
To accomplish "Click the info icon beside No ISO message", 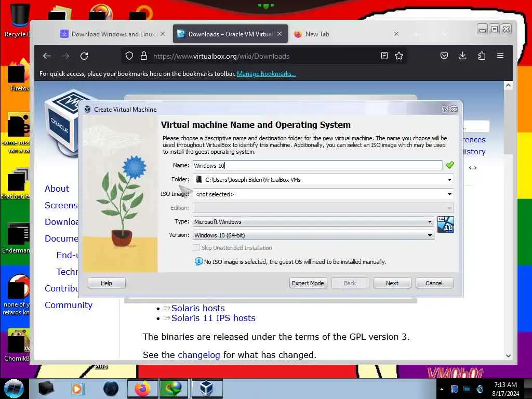I will click(x=199, y=261).
